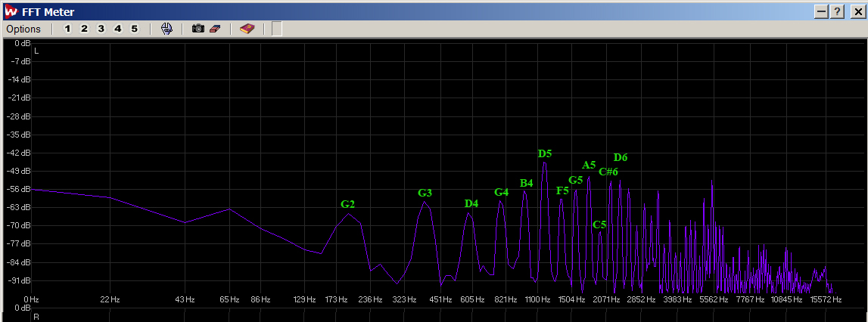
Task: Take a snapshot with camera icon
Action: point(198,29)
